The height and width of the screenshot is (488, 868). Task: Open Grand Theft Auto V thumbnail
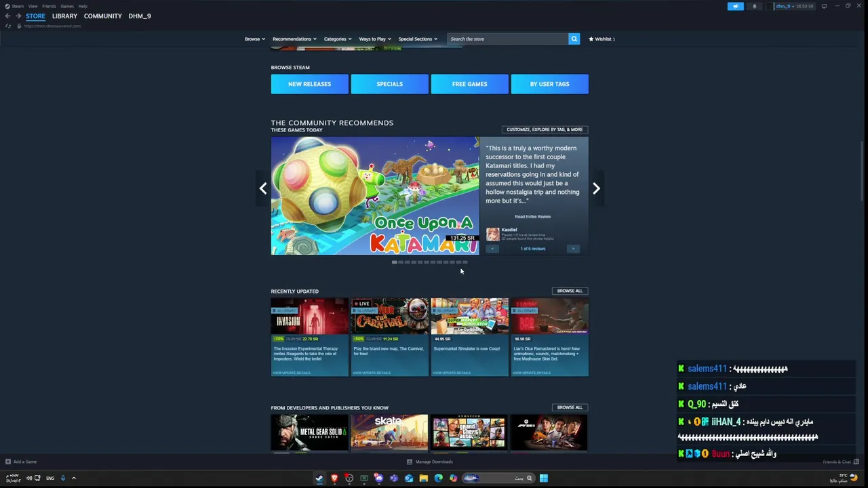coord(469,432)
